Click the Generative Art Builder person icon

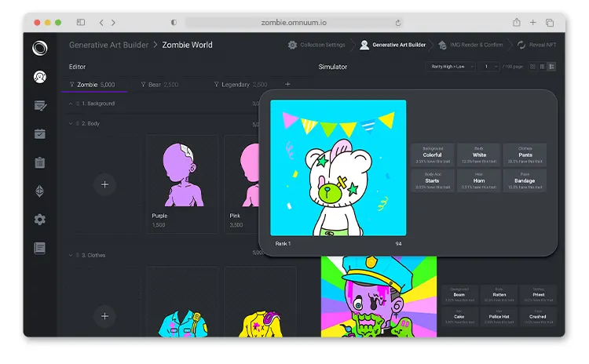pos(364,45)
